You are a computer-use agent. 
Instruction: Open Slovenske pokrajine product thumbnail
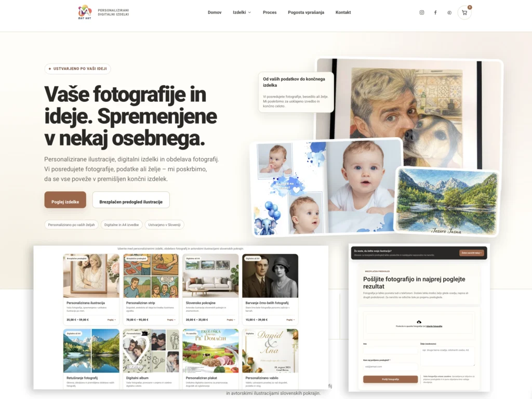click(210, 275)
